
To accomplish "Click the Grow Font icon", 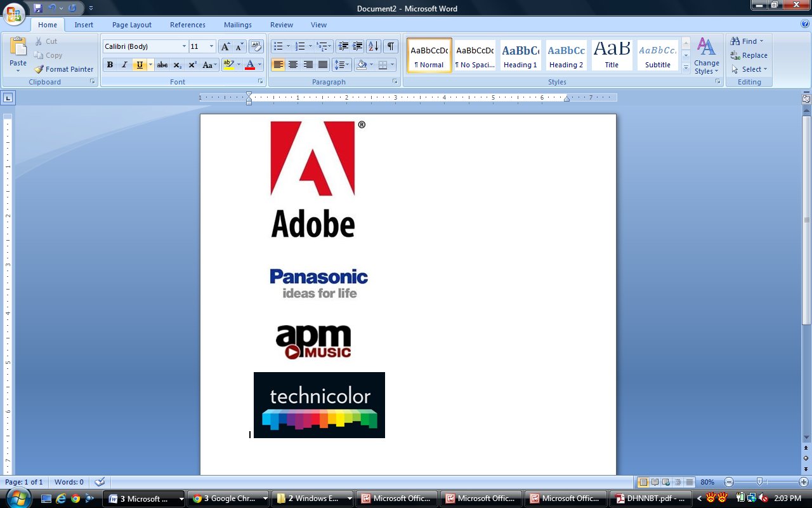I will coord(225,46).
